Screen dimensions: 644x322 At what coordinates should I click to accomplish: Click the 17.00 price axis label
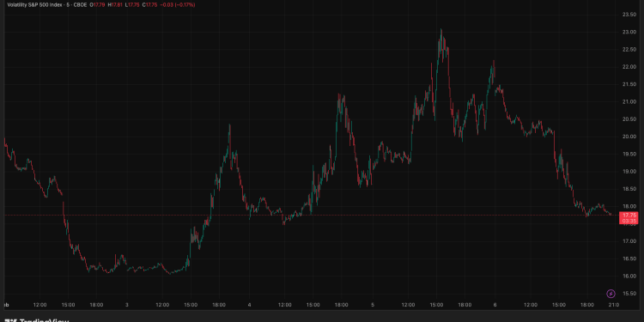[629, 241]
